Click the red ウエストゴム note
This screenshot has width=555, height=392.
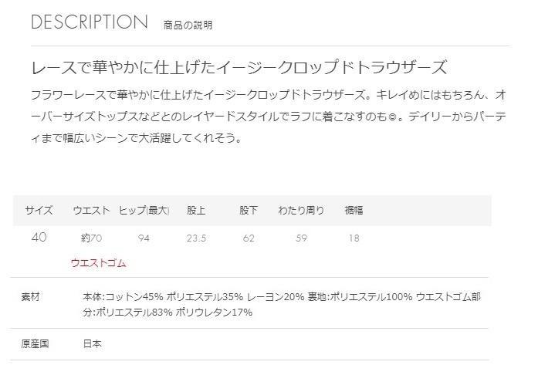(98, 263)
